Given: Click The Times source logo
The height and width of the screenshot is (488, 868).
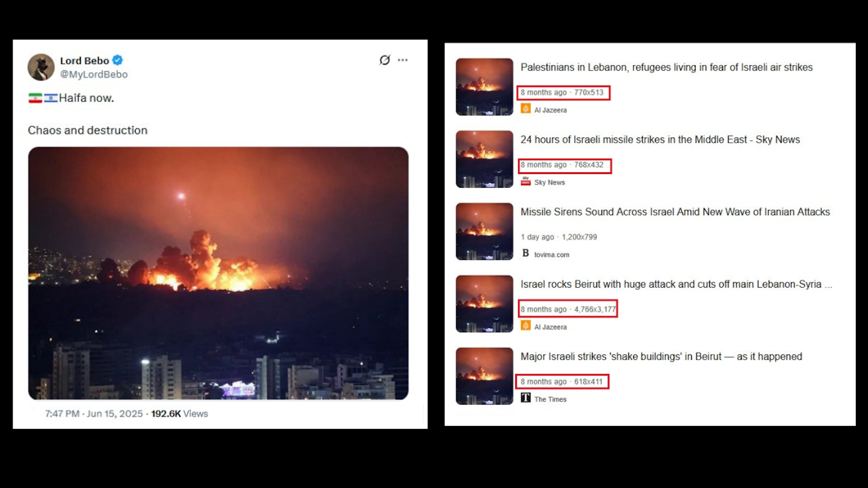Looking at the screenshot, I should 526,398.
